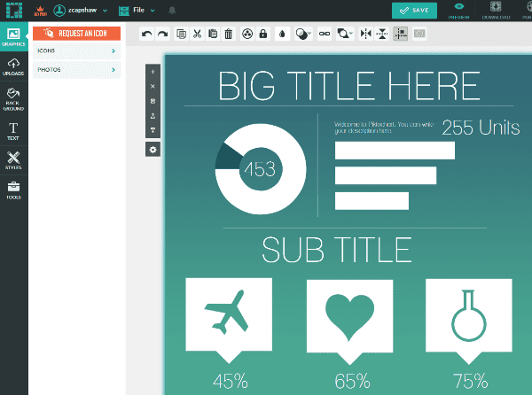Open the overlapping circles dropdown
This screenshot has height=395, width=532.
click(x=302, y=34)
